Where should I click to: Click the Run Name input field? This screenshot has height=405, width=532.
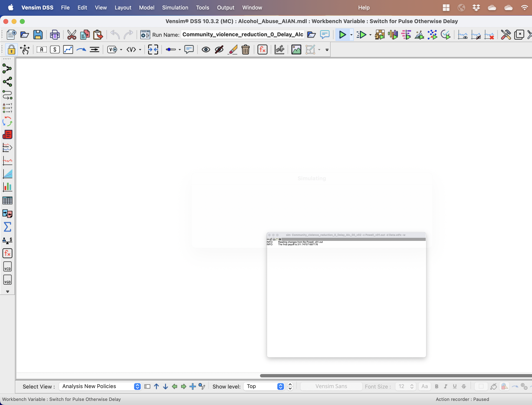pyautogui.click(x=243, y=35)
